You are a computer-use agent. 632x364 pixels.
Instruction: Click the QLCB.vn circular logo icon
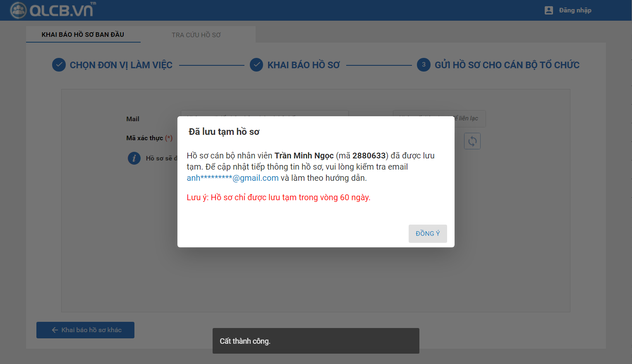pyautogui.click(x=18, y=10)
